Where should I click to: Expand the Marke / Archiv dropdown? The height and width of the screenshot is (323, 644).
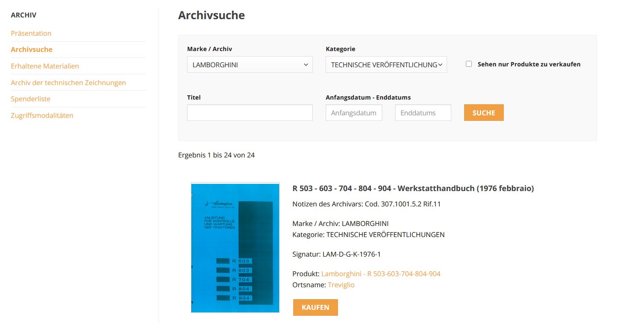pos(250,65)
